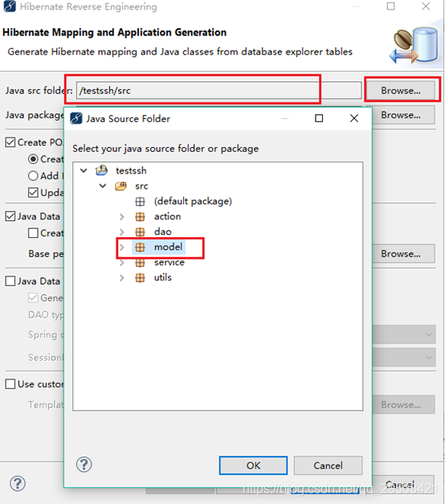Expand the model package
The image size is (445, 504).
[x=122, y=248]
